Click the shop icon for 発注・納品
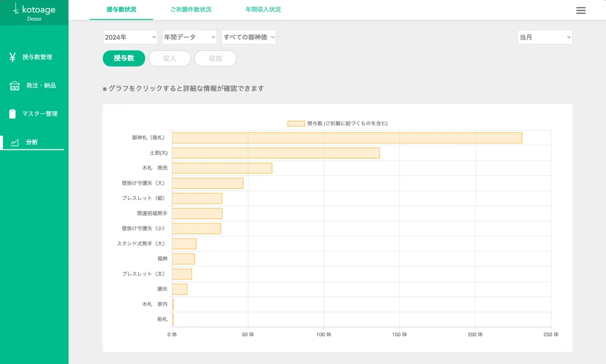Image resolution: width=606 pixels, height=364 pixels. 15,85
